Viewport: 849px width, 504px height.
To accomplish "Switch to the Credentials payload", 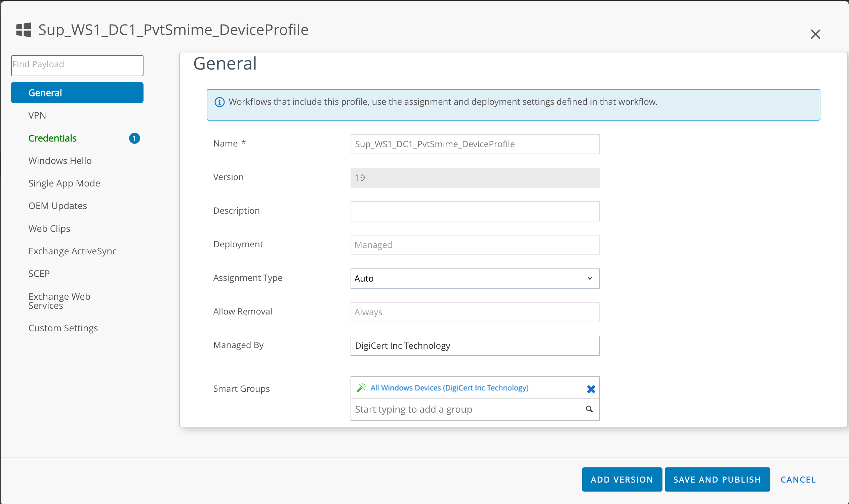I will point(52,138).
